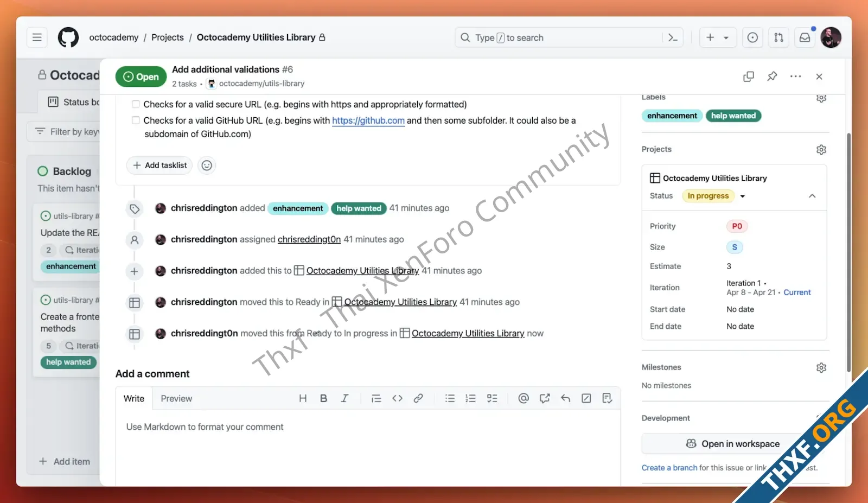The height and width of the screenshot is (503, 868).
Task: Open the notifications inbox
Action: pos(805,37)
